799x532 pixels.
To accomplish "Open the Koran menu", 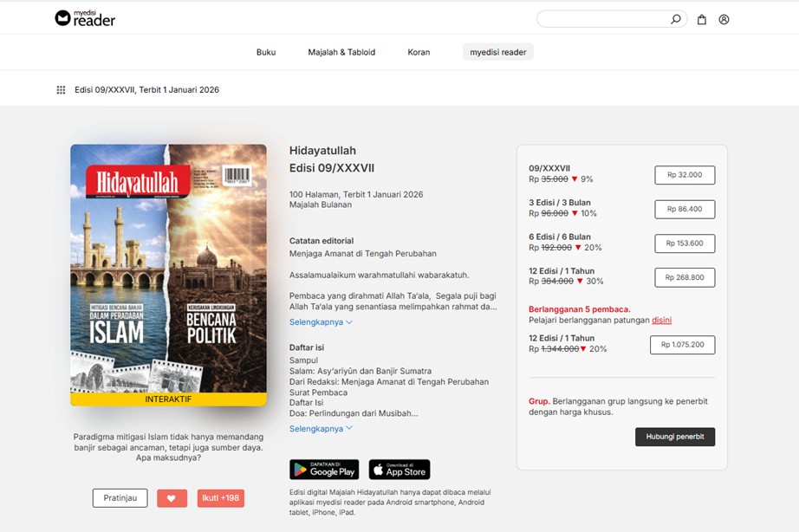I will click(x=419, y=52).
